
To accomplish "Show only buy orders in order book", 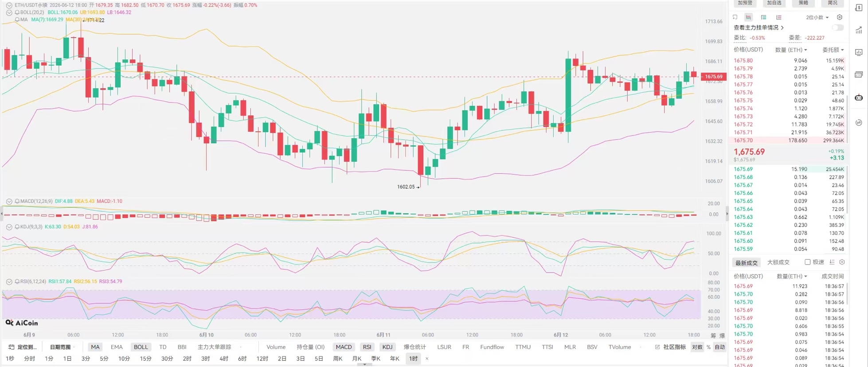I will click(763, 17).
